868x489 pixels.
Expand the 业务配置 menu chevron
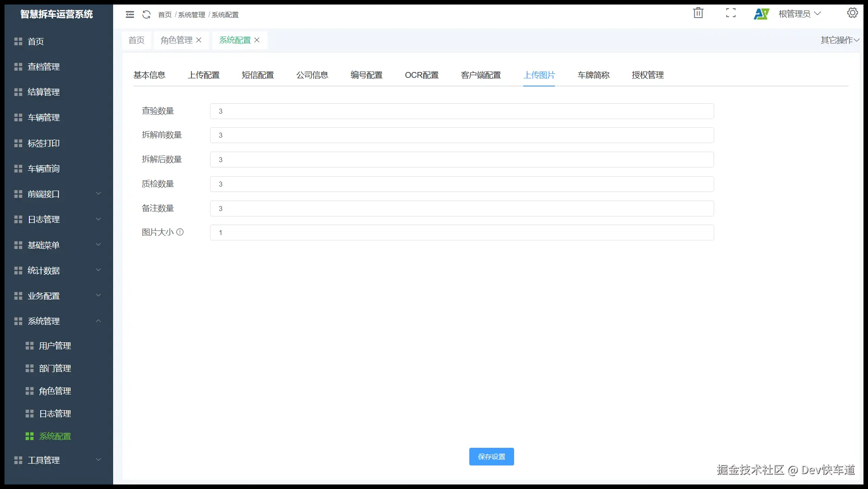coord(98,296)
